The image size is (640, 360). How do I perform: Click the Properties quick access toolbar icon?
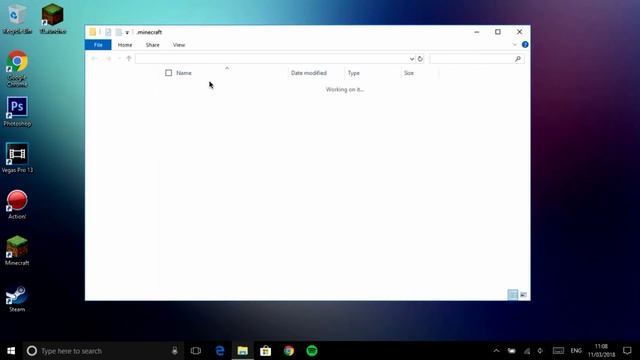[108, 32]
